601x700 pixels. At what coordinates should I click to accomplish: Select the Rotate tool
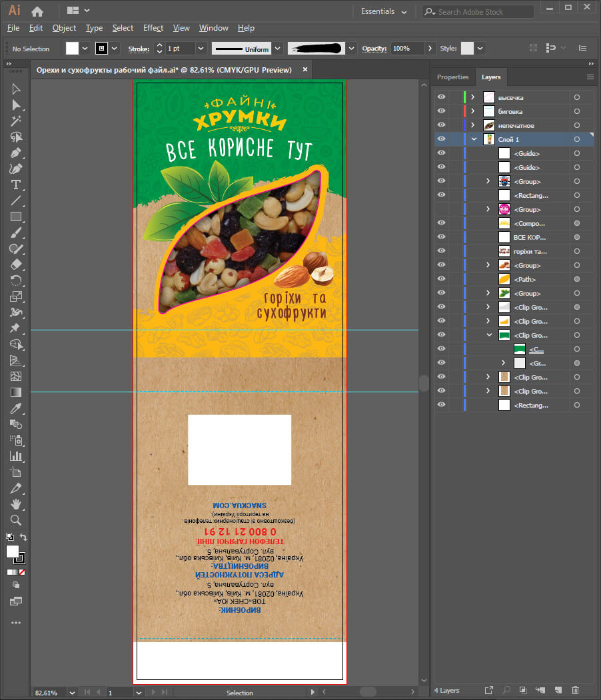click(16, 280)
